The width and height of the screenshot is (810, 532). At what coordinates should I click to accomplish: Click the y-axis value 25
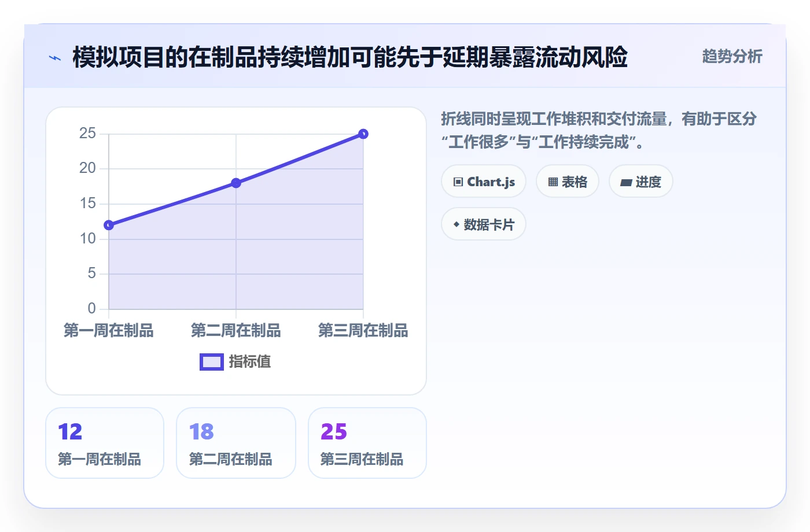click(87, 134)
